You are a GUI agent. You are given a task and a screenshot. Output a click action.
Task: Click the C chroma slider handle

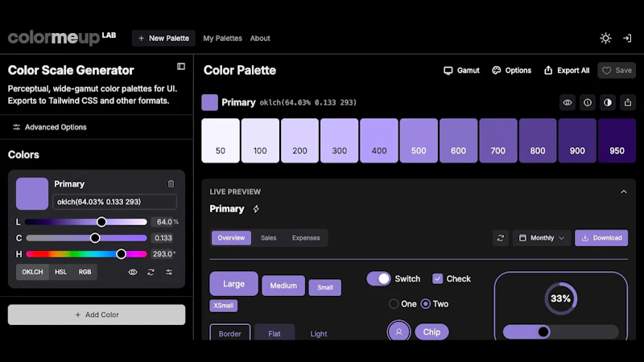coord(95,238)
